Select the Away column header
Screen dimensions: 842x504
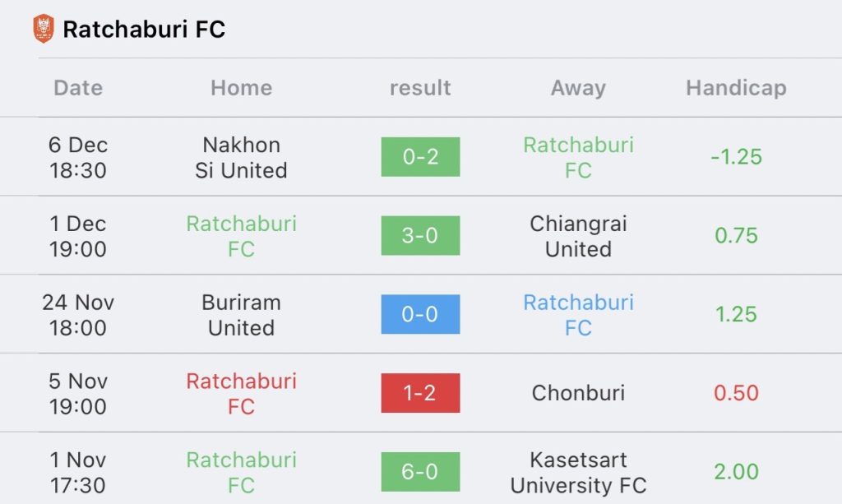click(x=578, y=88)
